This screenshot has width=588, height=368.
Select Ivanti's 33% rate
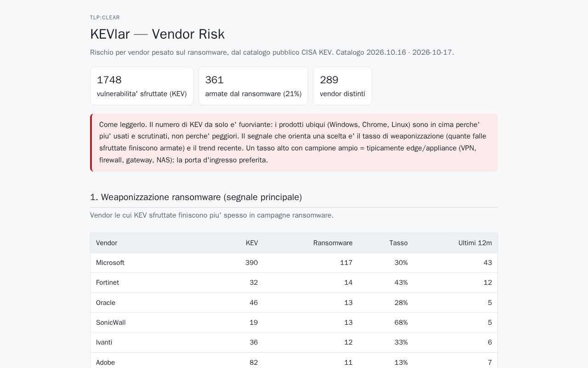click(x=401, y=342)
